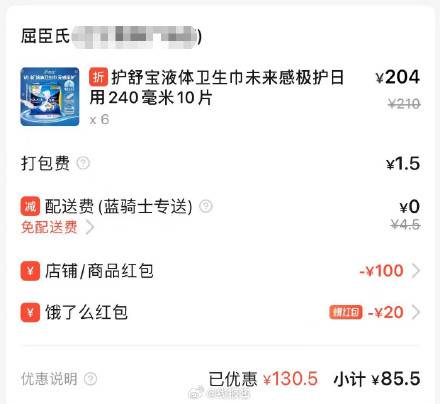
Task: Tap the help icon next to 打包费
Action: pyautogui.click(x=83, y=163)
